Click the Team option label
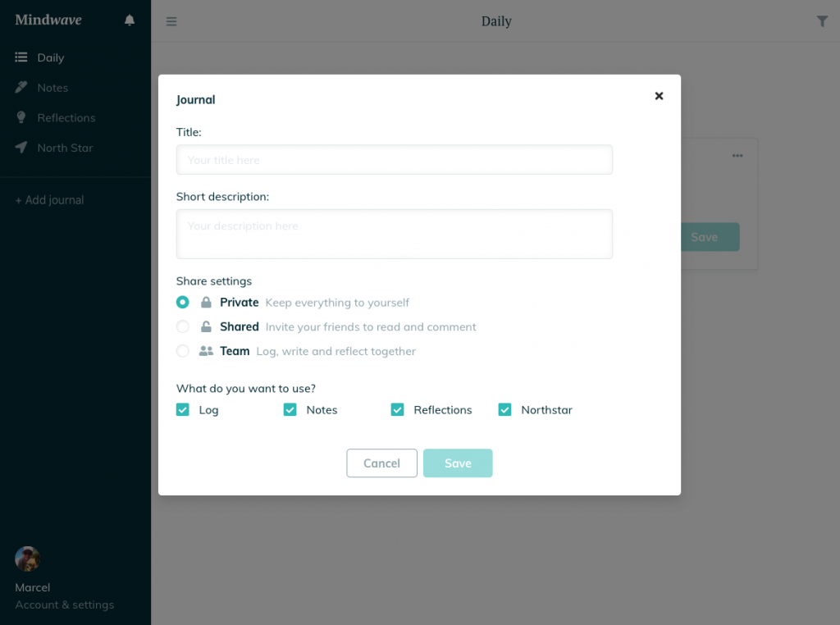Image resolution: width=840 pixels, height=625 pixels. pyautogui.click(x=235, y=351)
